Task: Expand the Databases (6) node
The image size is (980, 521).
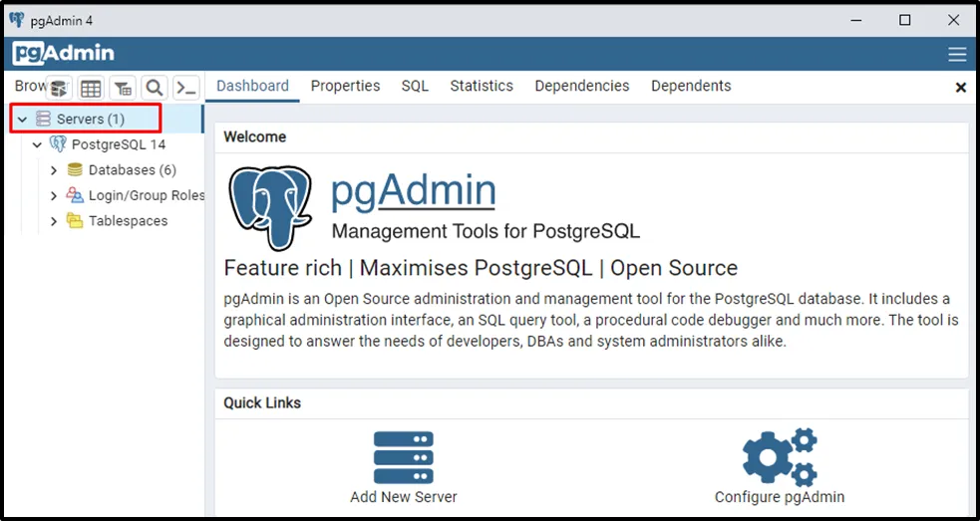Action: point(54,170)
